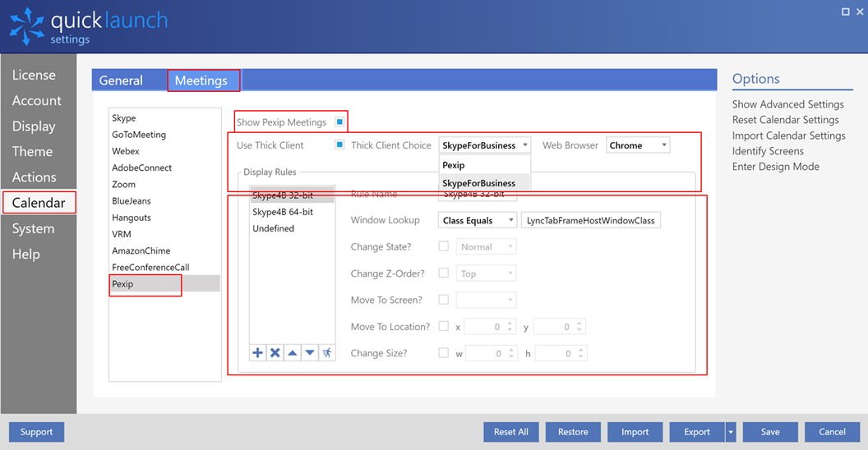Open the Web Browser Chrome dropdown
868x450 pixels.
[x=638, y=145]
